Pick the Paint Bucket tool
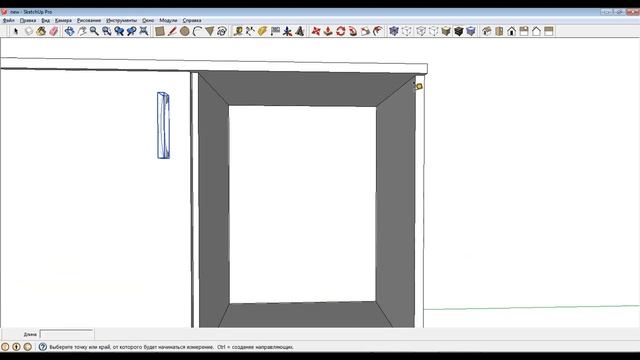640x360 pixels. point(41,31)
